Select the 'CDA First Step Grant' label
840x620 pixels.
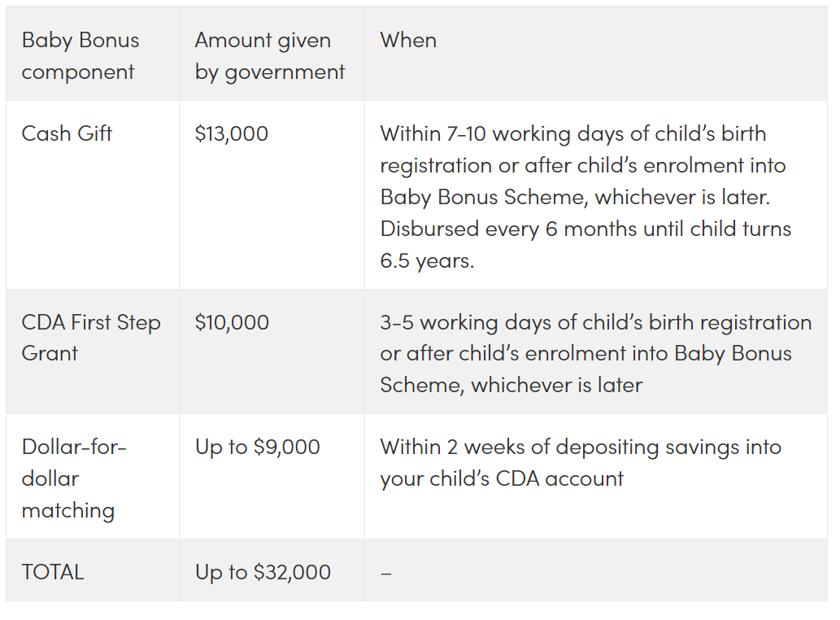pyautogui.click(x=91, y=338)
